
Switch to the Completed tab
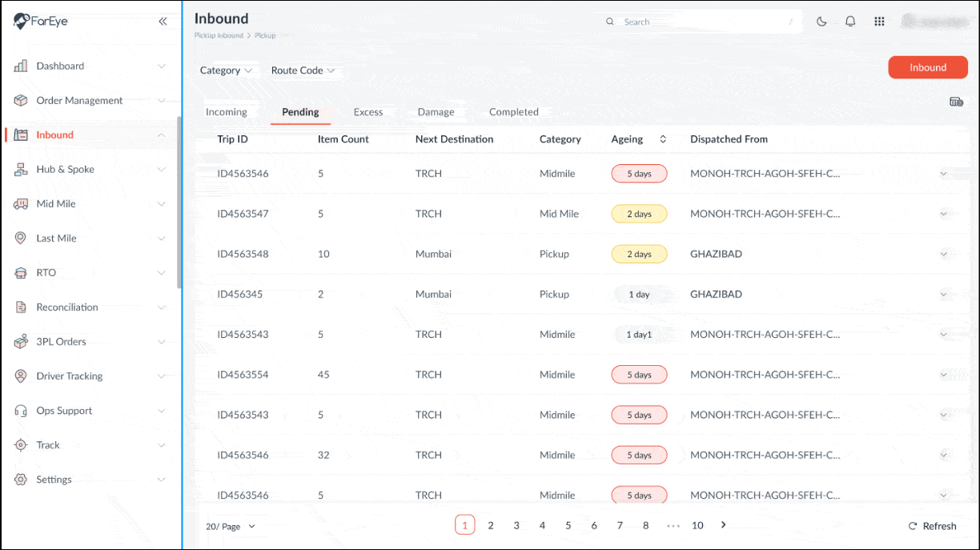[x=513, y=112]
